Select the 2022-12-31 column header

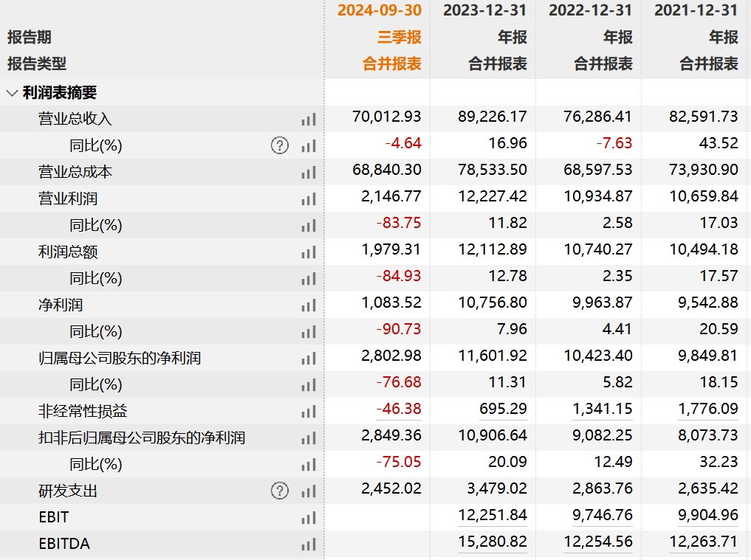591,10
